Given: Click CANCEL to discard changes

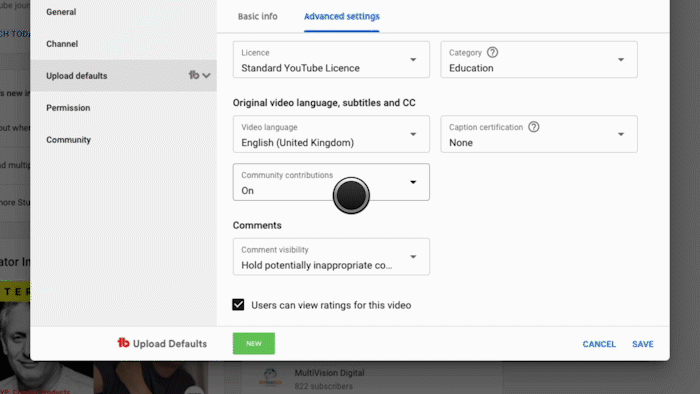Looking at the screenshot, I should (599, 344).
